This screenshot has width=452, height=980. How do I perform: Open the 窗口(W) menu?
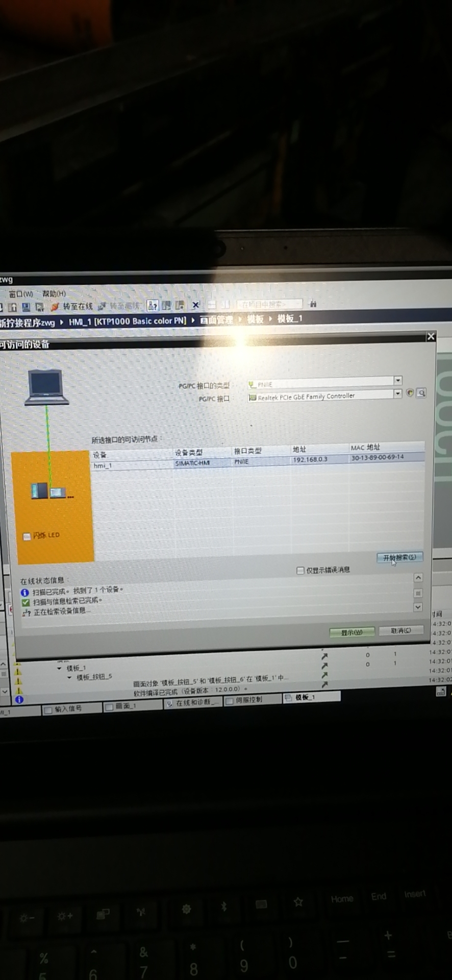coord(20,294)
